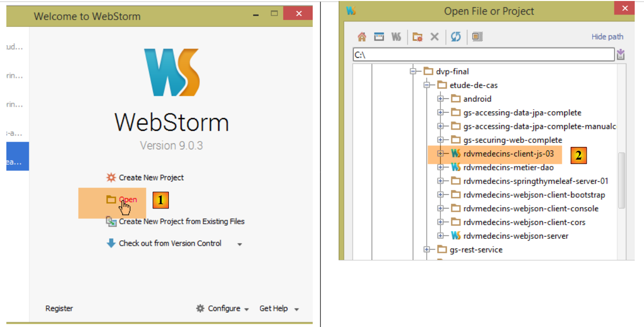Click the Register link
Screen dimensions: 644x327
coord(59,308)
